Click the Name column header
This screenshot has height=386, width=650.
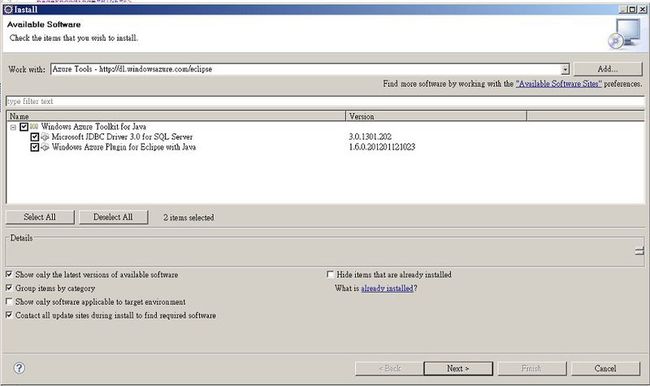coord(176,116)
